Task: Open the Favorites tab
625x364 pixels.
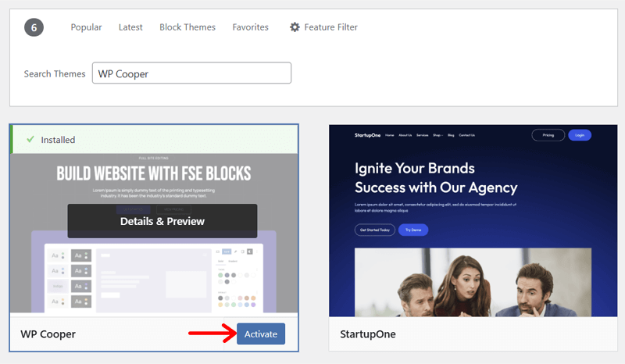Action: pos(250,27)
